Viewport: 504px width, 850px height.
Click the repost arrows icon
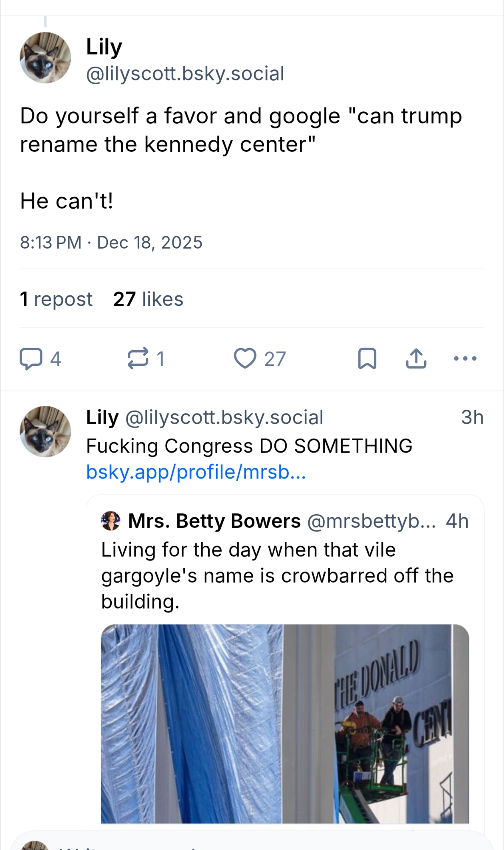coord(138,358)
